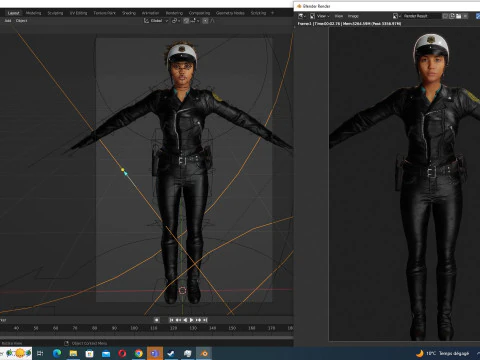Open checkmark app icon on taskbar
The image size is (480, 360).
pyautogui.click(x=171, y=353)
